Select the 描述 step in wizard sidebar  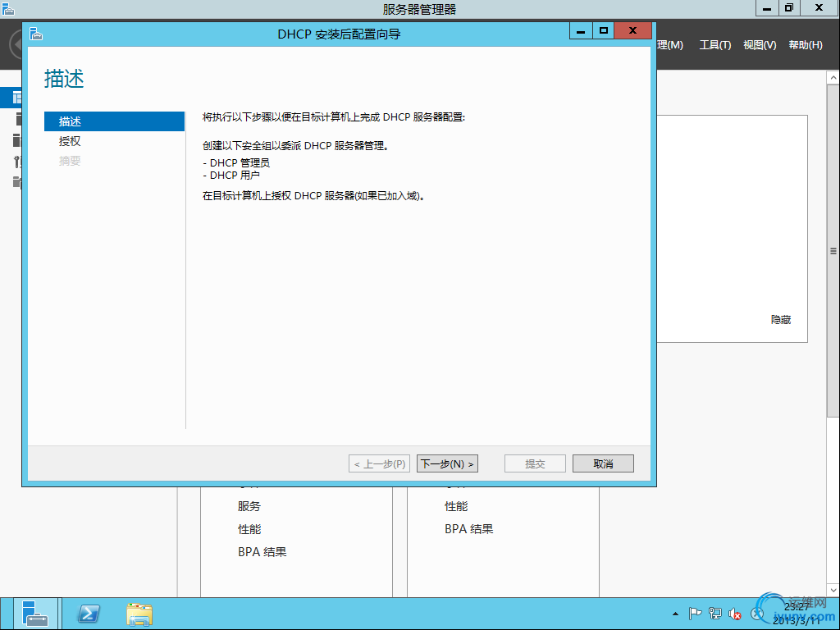(114, 121)
